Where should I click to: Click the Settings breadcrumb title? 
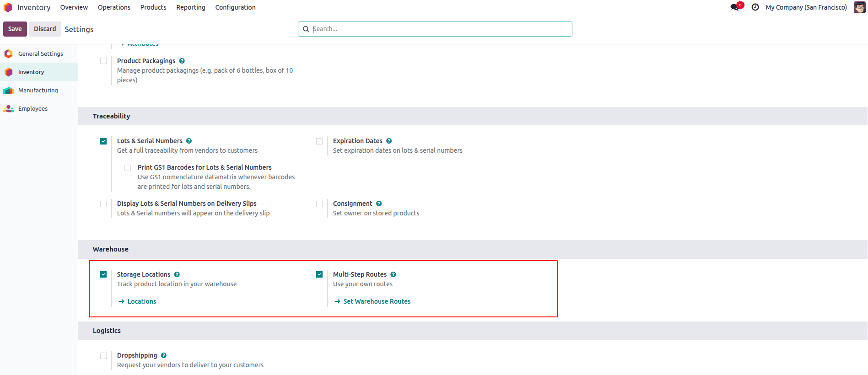pos(79,29)
